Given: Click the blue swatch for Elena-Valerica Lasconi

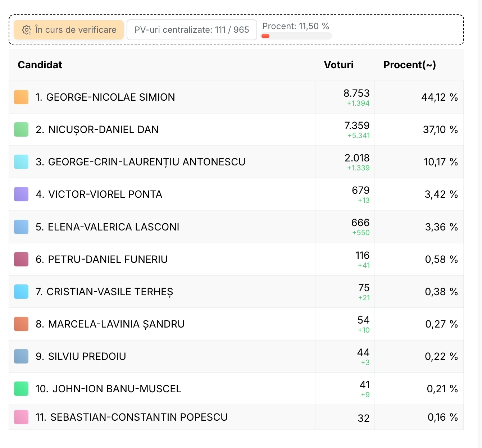Looking at the screenshot, I should coord(21,227).
